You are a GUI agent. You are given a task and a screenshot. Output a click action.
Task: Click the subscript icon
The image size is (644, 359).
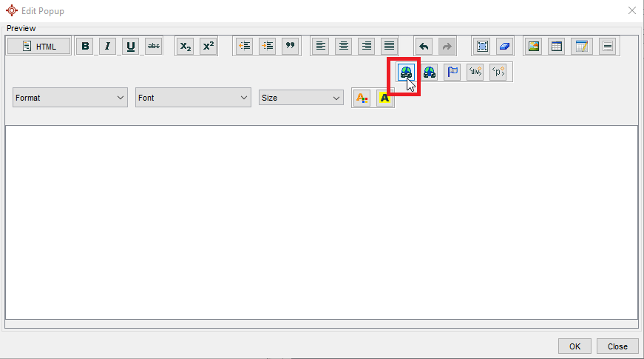186,46
